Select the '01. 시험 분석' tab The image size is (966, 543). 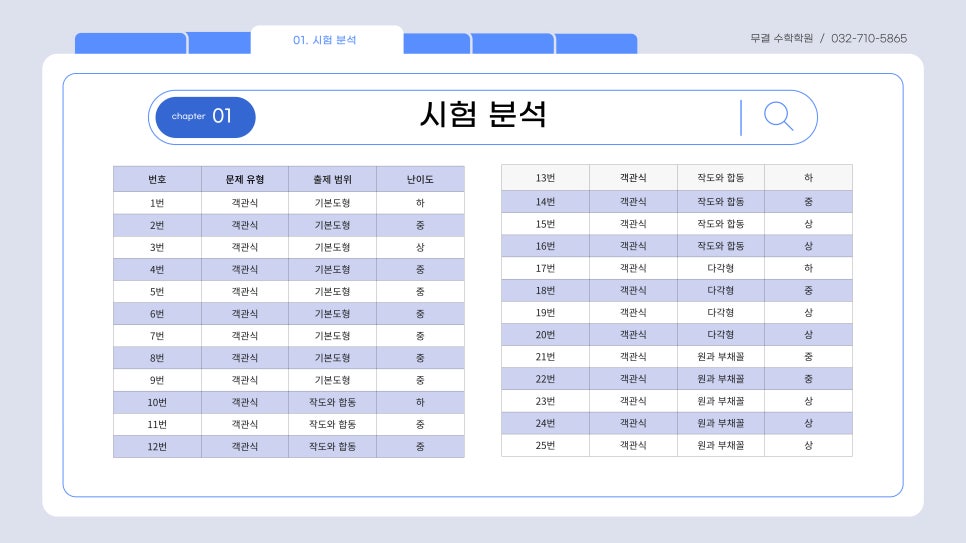[325, 40]
